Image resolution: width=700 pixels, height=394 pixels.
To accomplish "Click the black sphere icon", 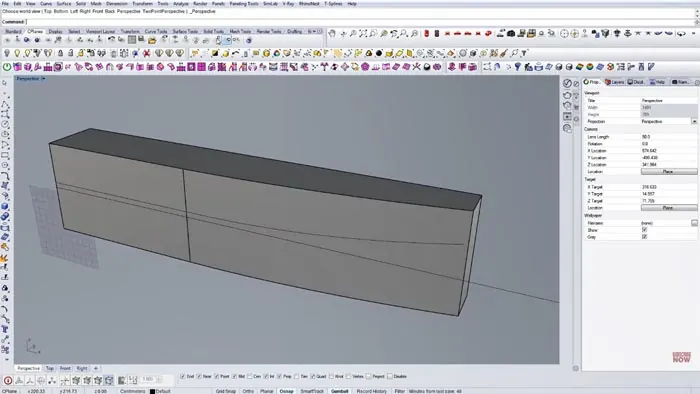I will (x=379, y=54).
